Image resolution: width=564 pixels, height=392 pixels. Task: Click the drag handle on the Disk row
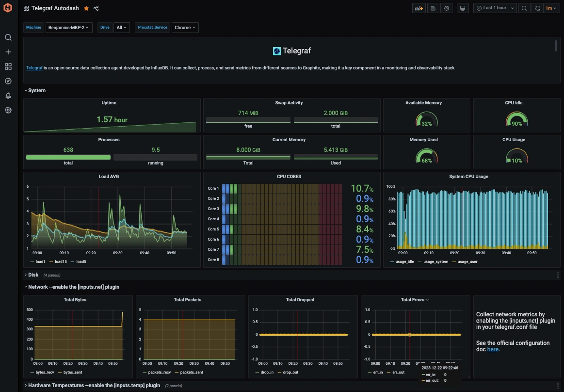coord(558,275)
